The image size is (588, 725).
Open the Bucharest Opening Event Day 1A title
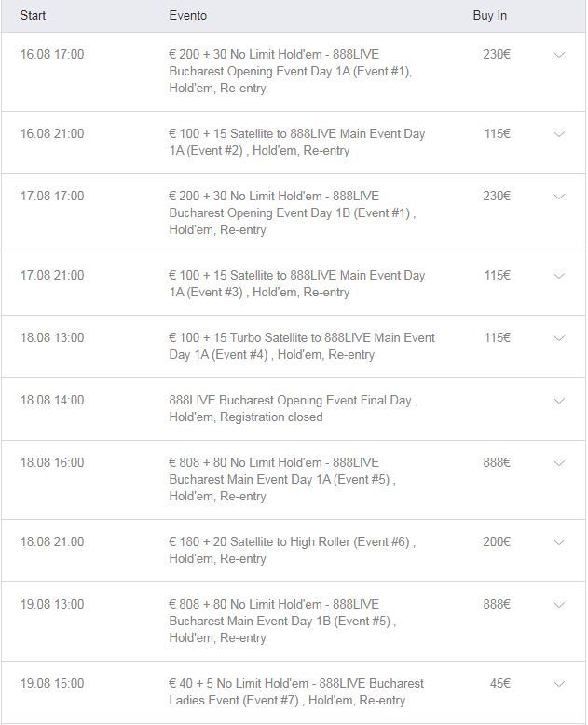pyautogui.click(x=291, y=71)
